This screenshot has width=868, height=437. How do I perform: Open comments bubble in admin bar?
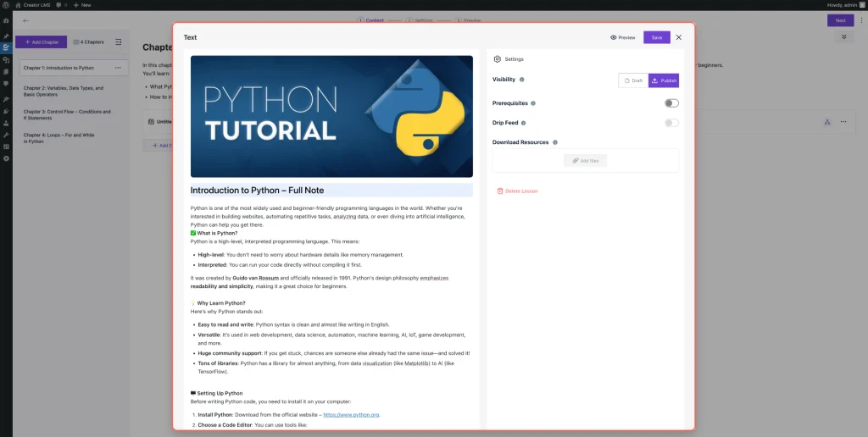click(59, 5)
